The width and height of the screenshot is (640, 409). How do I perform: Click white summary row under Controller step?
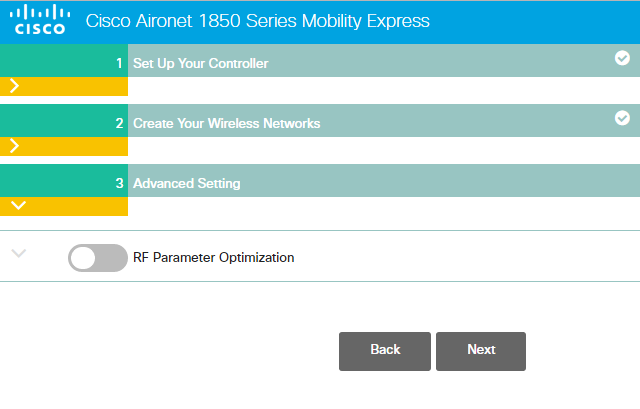click(x=380, y=86)
